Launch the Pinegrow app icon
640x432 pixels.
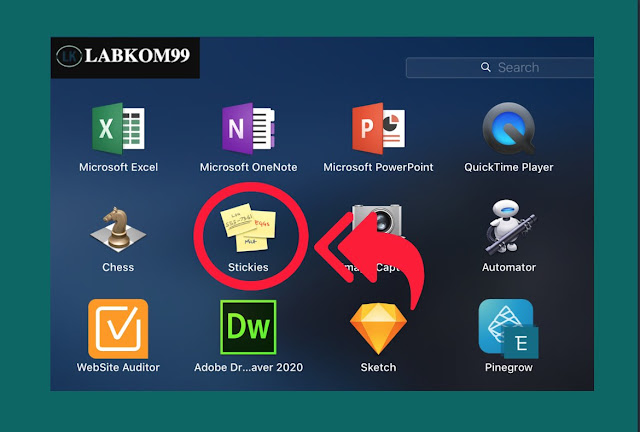coord(509,329)
